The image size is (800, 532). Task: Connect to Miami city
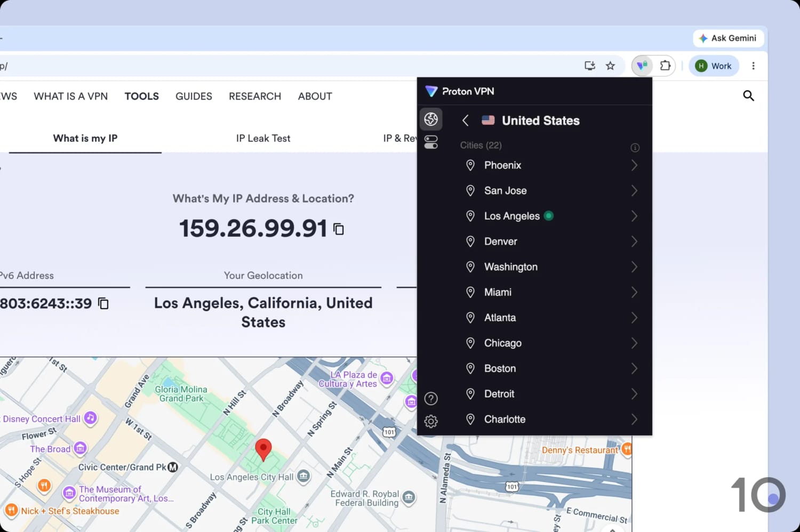pyautogui.click(x=498, y=292)
